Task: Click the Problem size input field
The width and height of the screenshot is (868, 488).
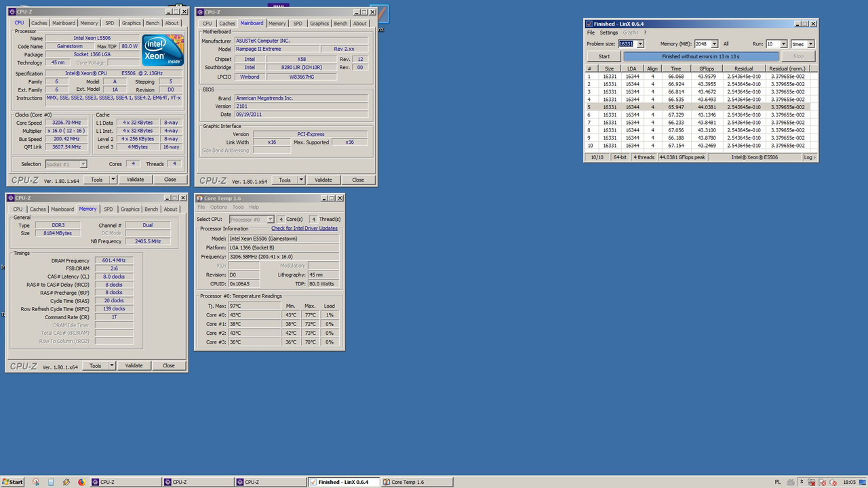Action: click(x=627, y=44)
